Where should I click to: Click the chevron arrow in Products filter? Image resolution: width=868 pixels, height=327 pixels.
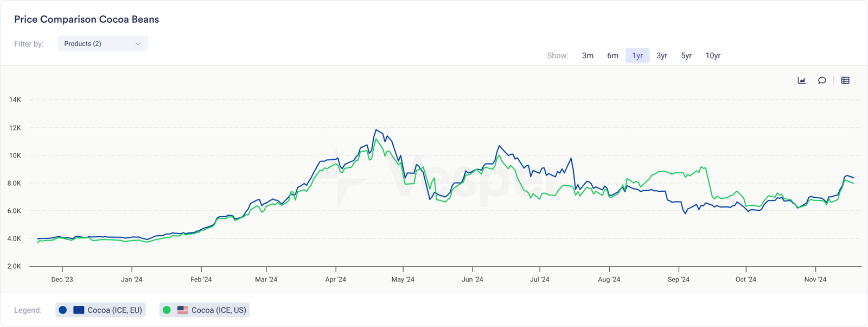click(138, 44)
